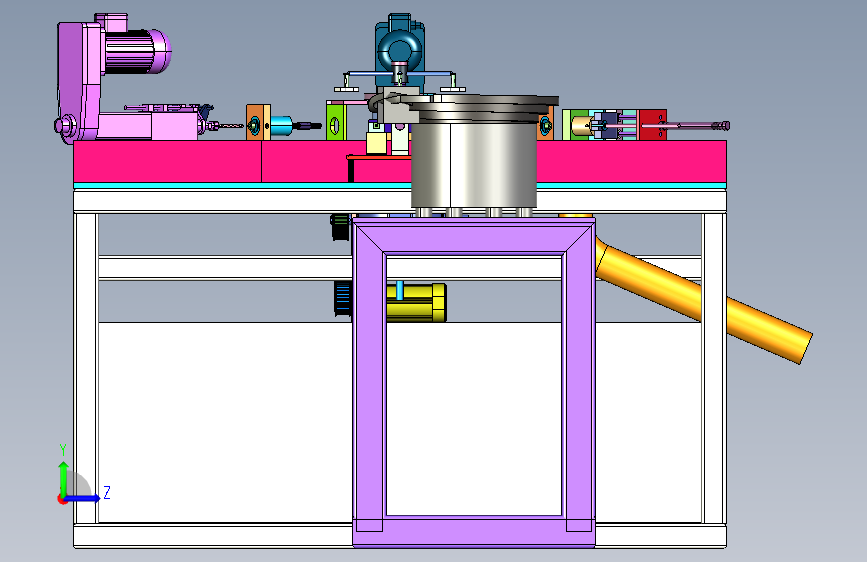Select the red block on the right fixture
The width and height of the screenshot is (867, 562).
point(653,125)
